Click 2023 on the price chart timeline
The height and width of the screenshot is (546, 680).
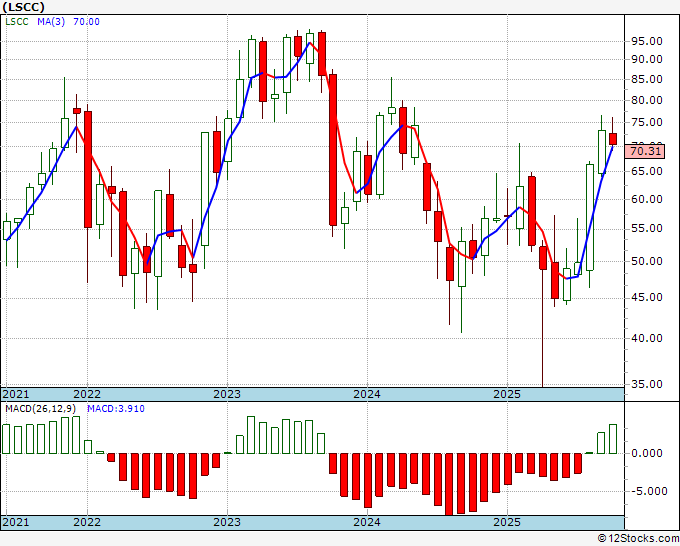227,394
